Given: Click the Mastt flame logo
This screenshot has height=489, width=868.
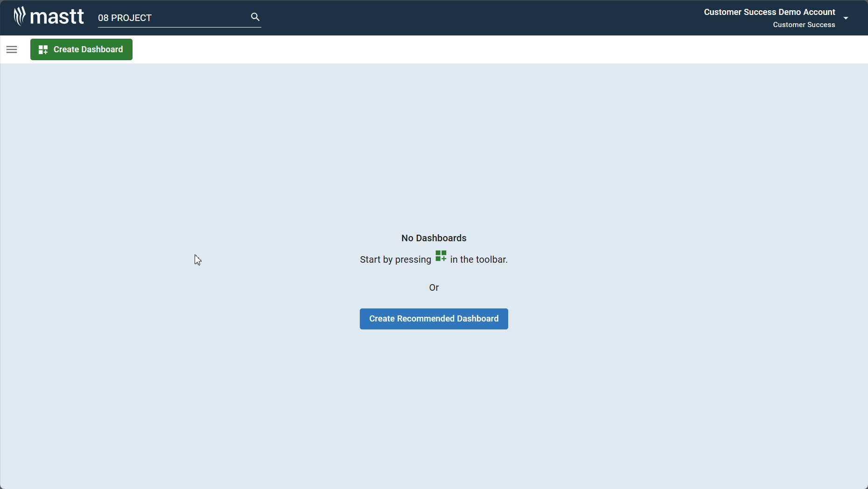Looking at the screenshot, I should 20,15.
